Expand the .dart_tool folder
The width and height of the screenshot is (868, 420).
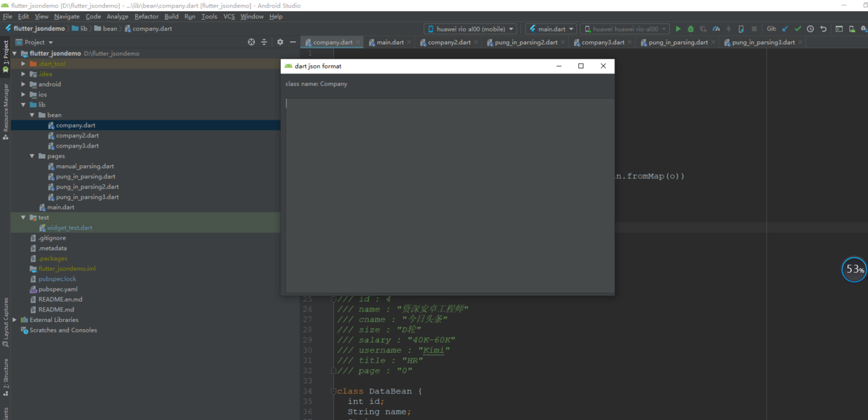[x=24, y=64]
